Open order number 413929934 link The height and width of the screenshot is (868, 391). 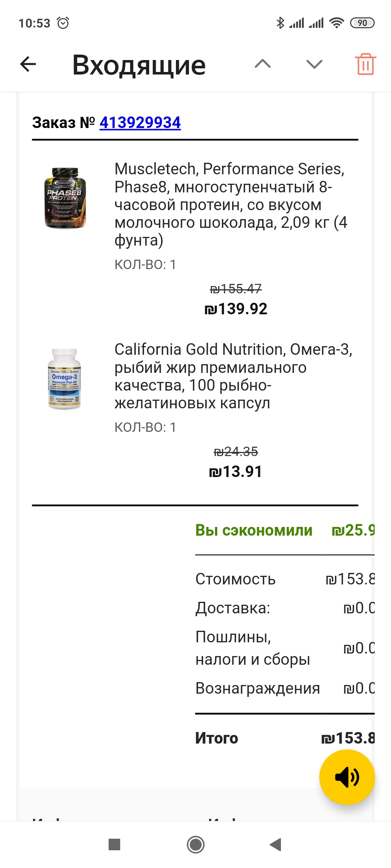click(140, 123)
